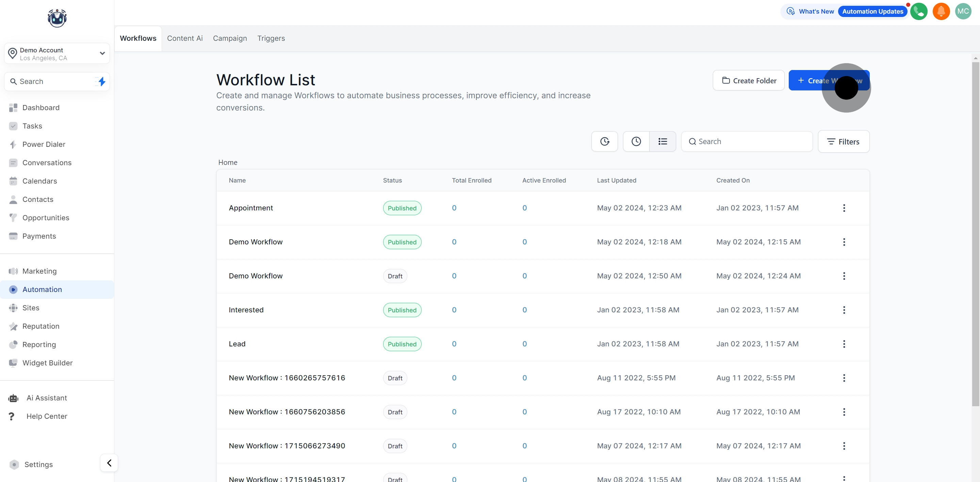980x482 pixels.
Task: Collapse the sidebar with chevron arrow
Action: pyautogui.click(x=109, y=463)
